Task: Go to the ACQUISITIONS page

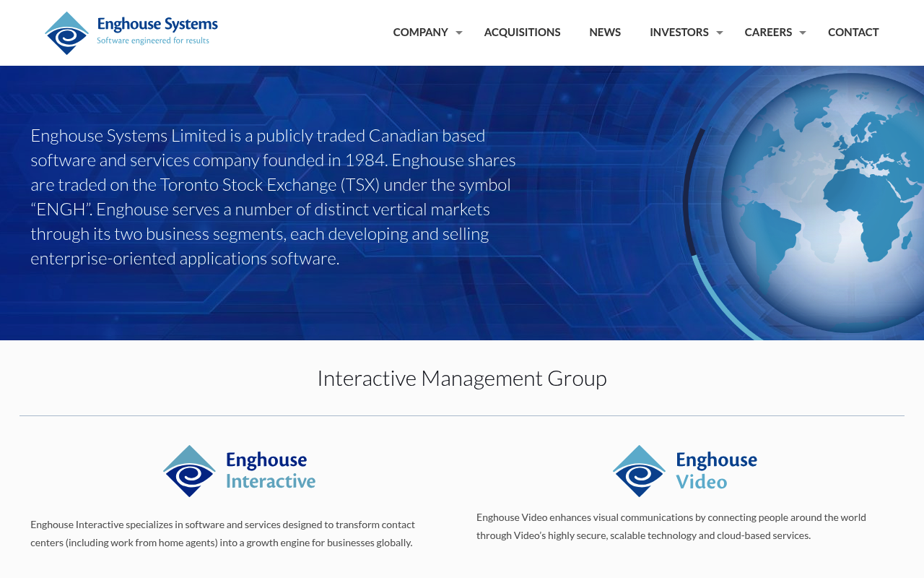Action: click(x=522, y=32)
